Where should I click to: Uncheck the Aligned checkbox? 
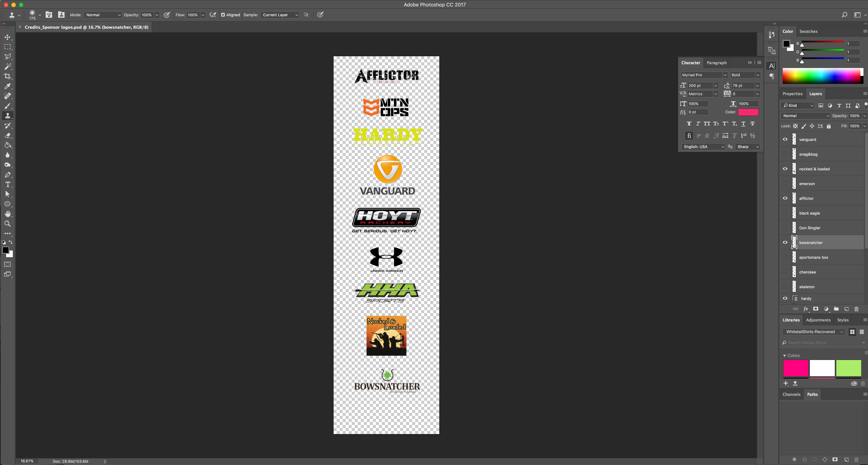point(223,15)
